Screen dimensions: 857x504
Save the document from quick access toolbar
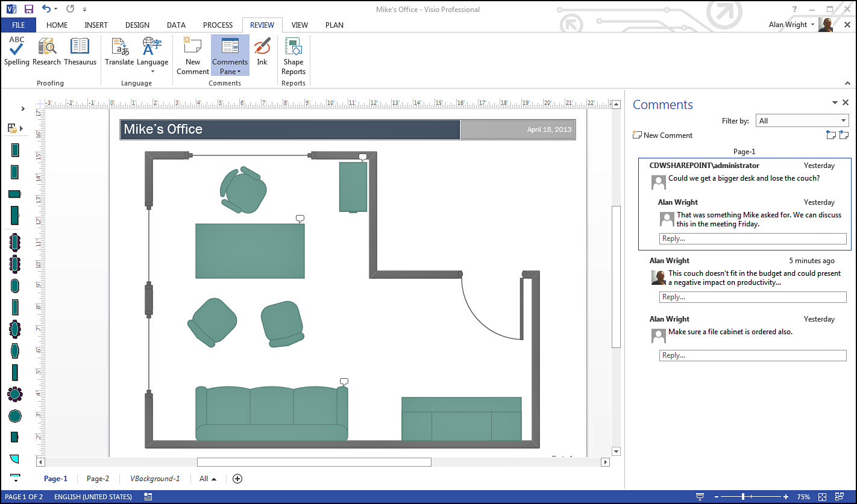click(x=28, y=9)
